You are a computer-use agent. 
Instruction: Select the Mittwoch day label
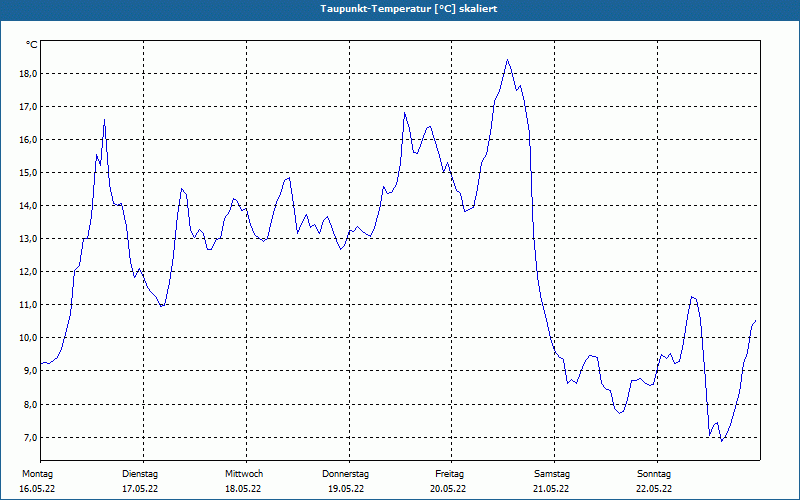(x=244, y=474)
